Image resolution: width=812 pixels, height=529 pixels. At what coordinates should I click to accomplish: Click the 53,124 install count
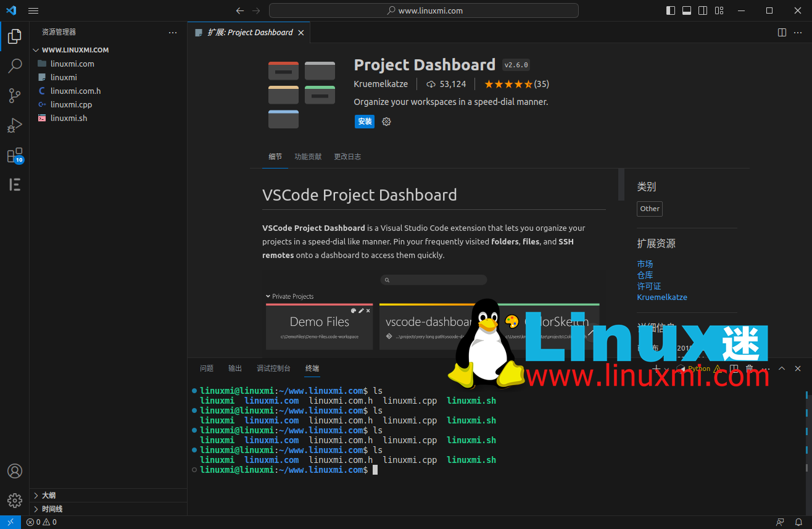tap(446, 84)
